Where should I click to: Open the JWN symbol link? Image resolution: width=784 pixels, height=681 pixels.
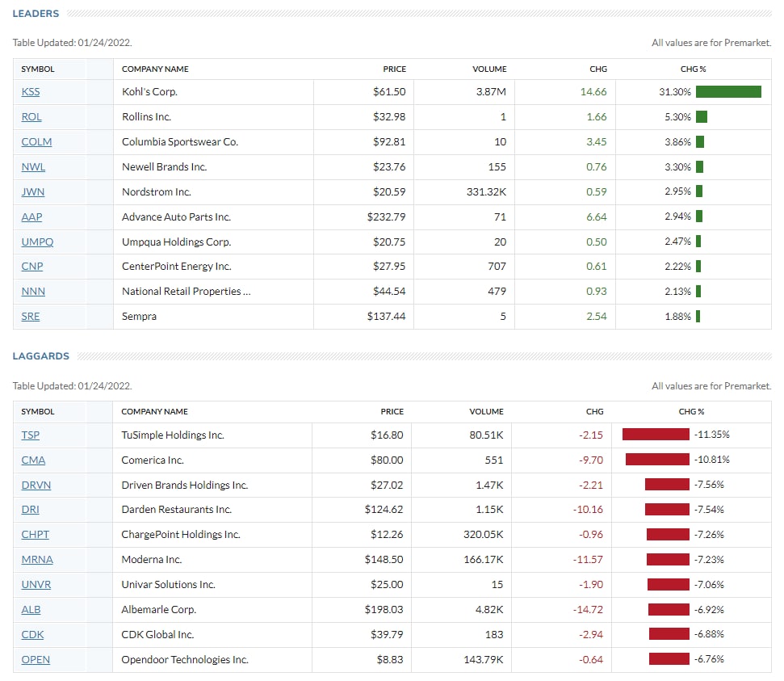click(33, 192)
